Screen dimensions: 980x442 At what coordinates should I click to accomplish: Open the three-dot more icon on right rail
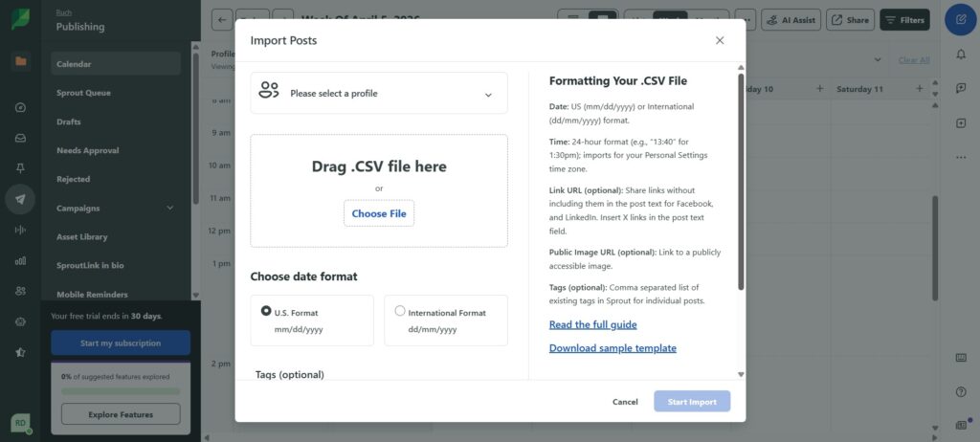(x=961, y=158)
